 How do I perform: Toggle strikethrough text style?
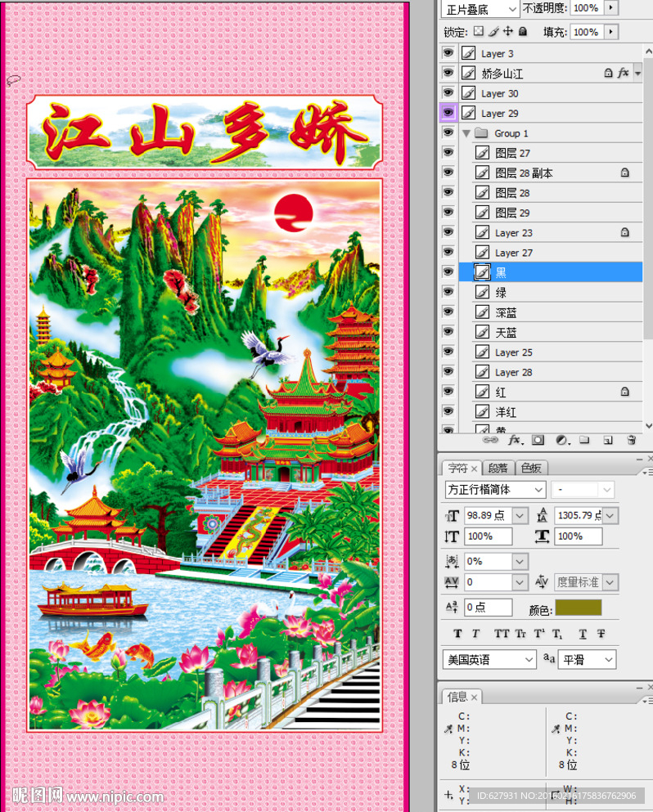[601, 634]
